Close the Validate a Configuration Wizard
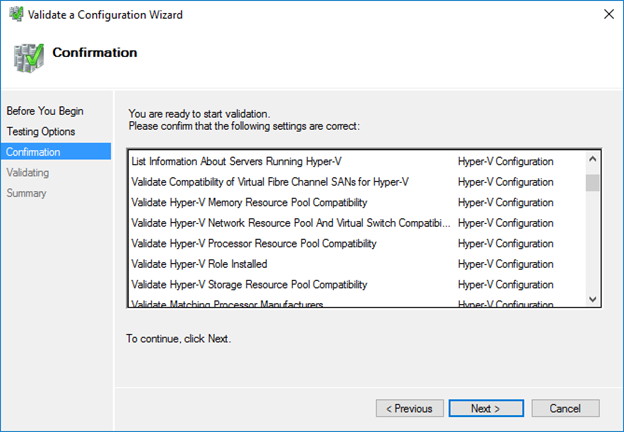Screen dimensions: 624x432 tap(608, 14)
